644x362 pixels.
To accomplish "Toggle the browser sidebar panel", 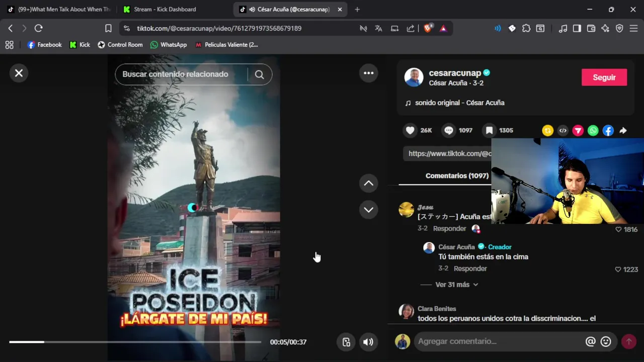I will (x=577, y=28).
